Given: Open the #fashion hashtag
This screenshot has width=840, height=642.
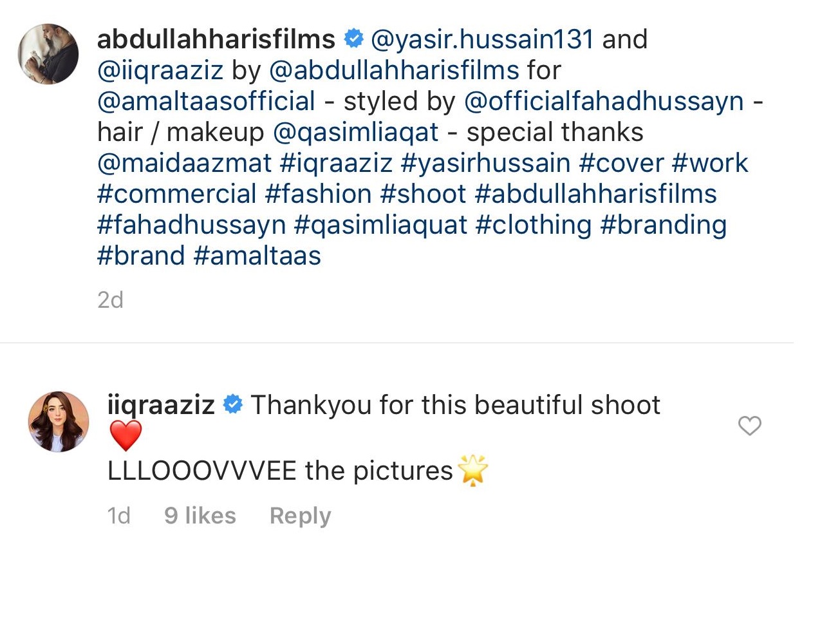Looking at the screenshot, I should (318, 194).
